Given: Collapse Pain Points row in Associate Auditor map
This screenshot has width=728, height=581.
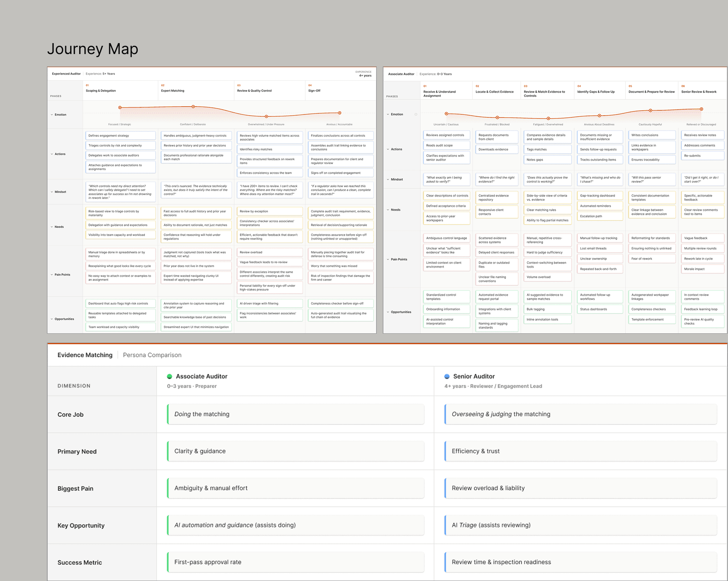Looking at the screenshot, I should pos(388,259).
